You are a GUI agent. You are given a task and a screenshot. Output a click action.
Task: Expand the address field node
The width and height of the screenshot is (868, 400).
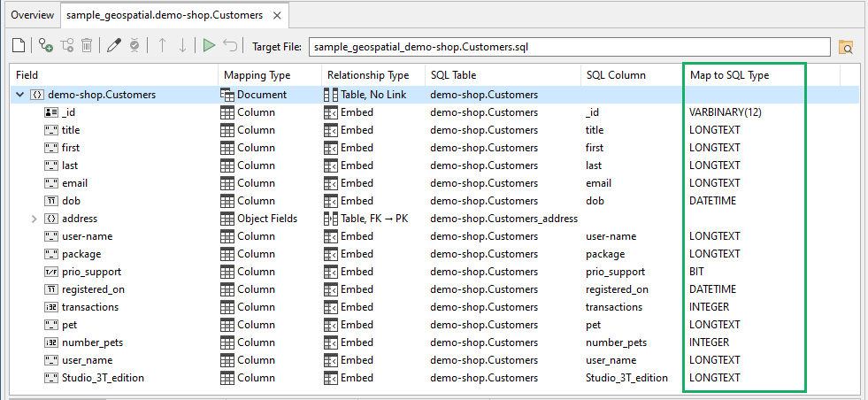(x=35, y=219)
